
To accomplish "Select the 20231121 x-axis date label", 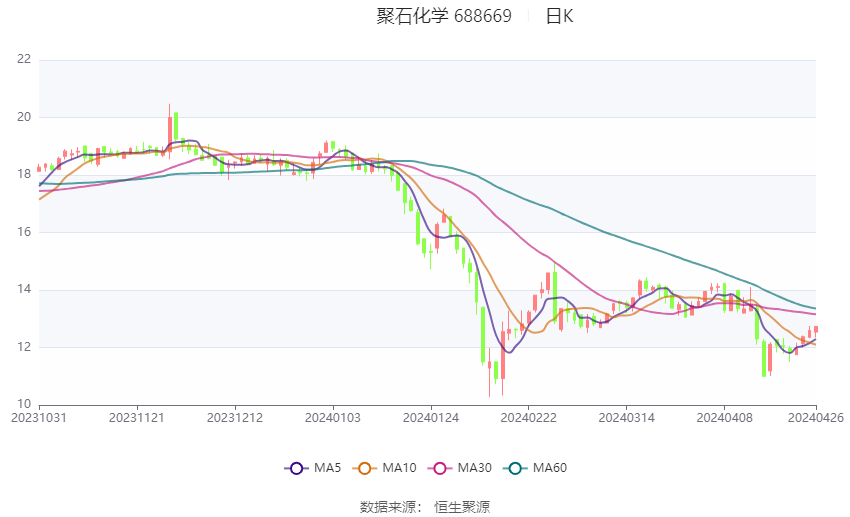I will [136, 417].
